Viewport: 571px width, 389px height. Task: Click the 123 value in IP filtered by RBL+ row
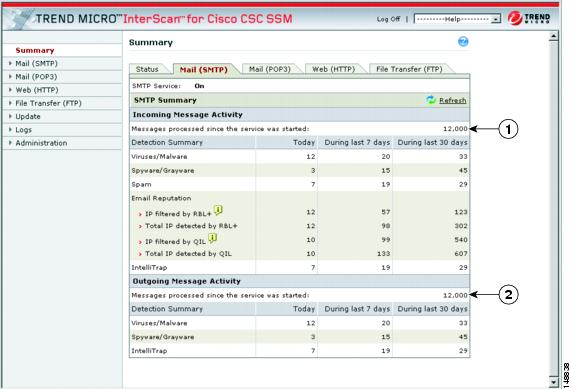coord(461,212)
